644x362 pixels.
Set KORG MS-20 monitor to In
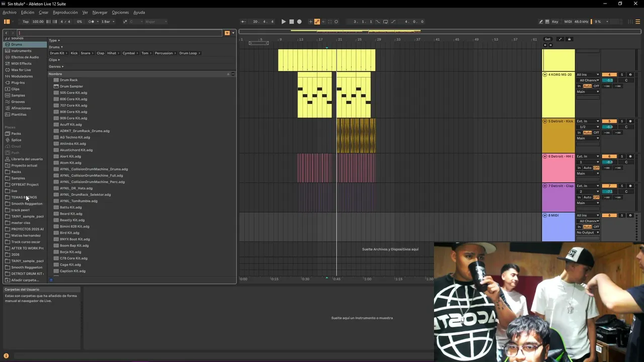tap(579, 86)
